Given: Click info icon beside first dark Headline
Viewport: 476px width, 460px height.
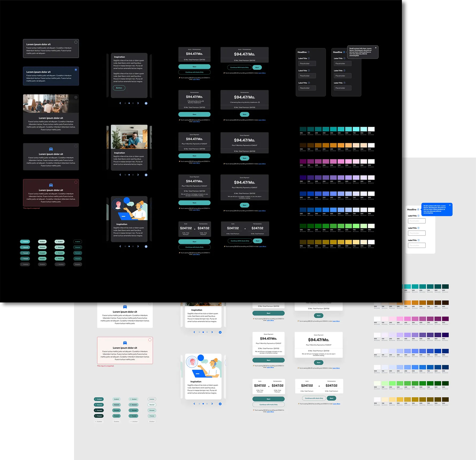Looking at the screenshot, I should pyautogui.click(x=309, y=52).
